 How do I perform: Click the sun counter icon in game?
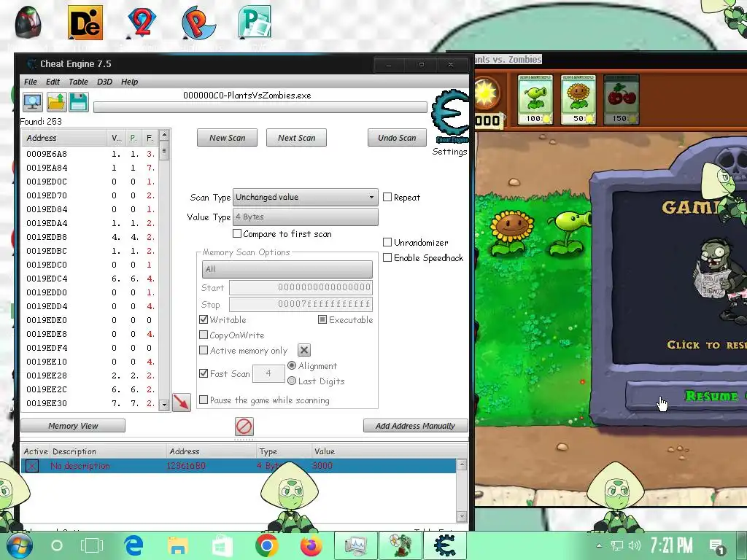[487, 93]
